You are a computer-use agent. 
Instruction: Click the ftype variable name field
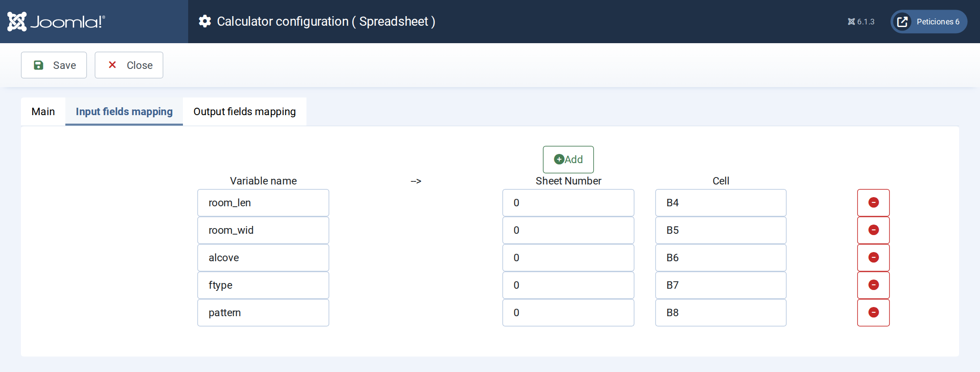(263, 285)
